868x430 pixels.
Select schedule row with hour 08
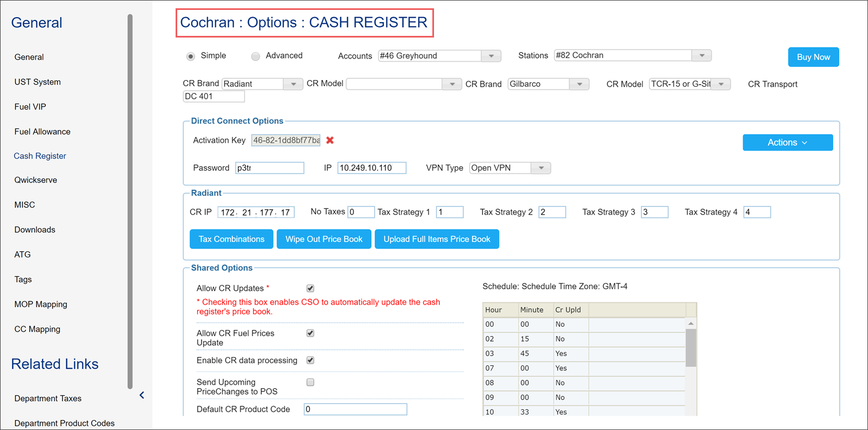[x=584, y=383]
